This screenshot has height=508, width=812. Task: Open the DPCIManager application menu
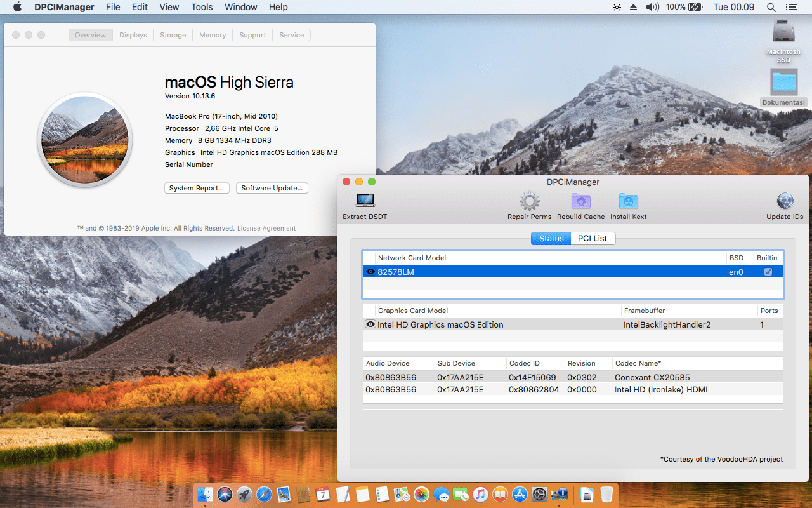click(x=64, y=7)
